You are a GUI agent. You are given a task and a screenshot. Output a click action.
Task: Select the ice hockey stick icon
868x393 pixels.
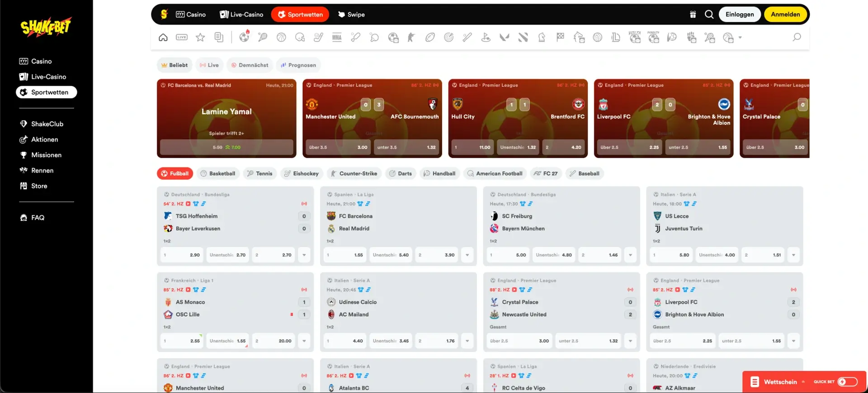pyautogui.click(x=318, y=37)
